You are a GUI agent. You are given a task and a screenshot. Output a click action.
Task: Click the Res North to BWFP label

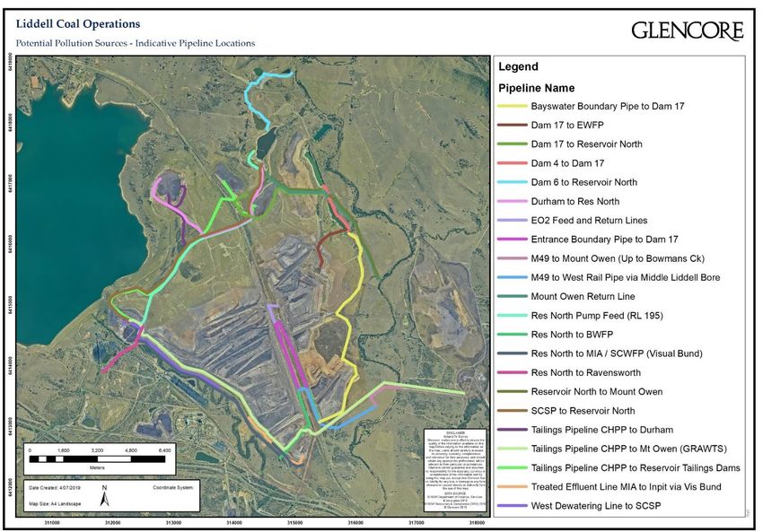579,335
